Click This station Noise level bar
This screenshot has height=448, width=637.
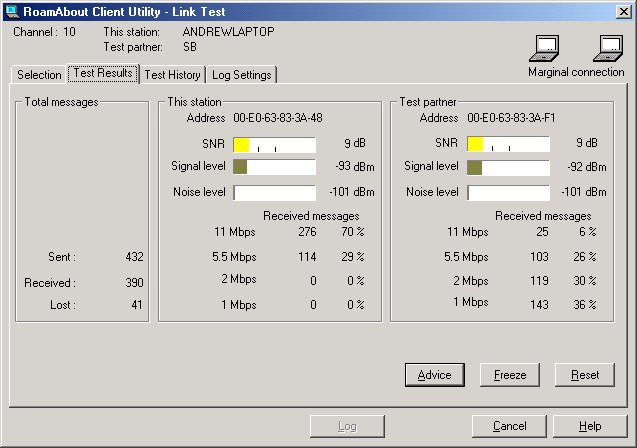click(274, 192)
